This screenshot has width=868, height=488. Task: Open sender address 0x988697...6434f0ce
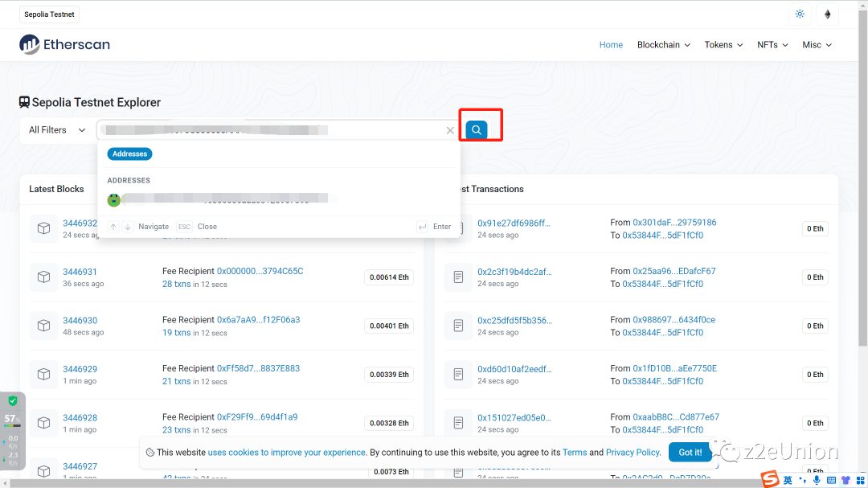tap(674, 320)
